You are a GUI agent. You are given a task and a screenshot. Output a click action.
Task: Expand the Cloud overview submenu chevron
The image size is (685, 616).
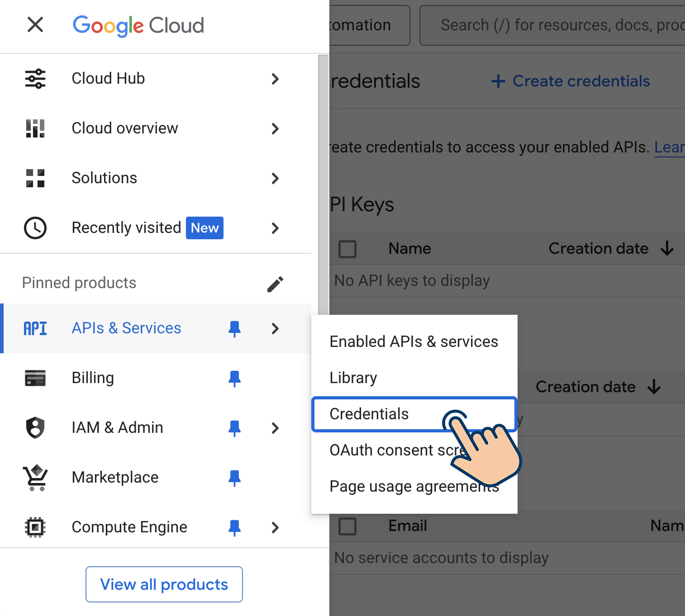[x=275, y=128]
